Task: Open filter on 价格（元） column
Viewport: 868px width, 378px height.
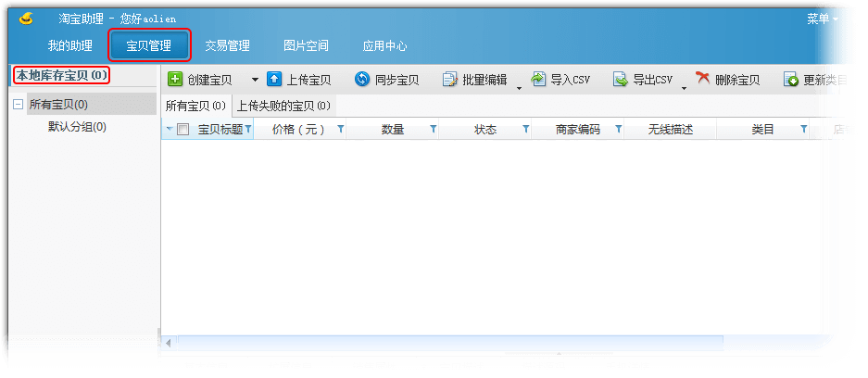Action: [341, 130]
